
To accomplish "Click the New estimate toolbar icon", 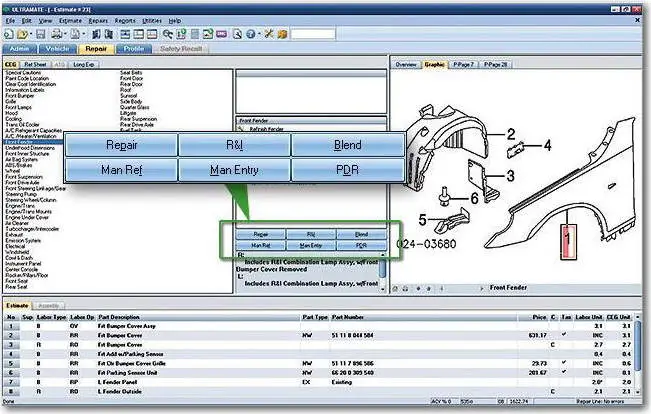I will 9,34.
